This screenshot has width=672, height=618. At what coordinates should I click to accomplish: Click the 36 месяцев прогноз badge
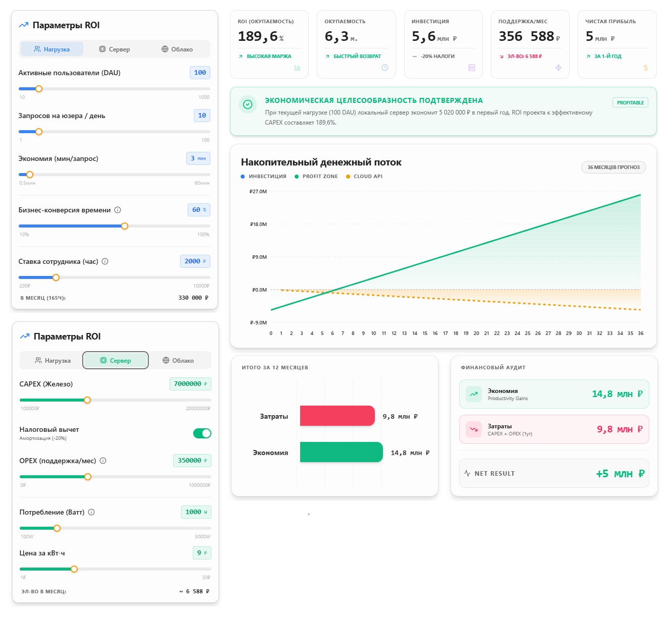coord(613,167)
